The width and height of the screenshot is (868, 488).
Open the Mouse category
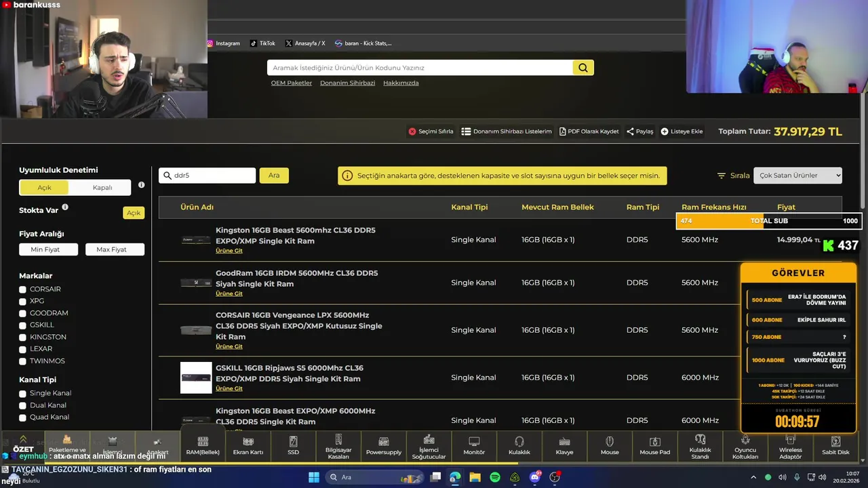(x=610, y=446)
